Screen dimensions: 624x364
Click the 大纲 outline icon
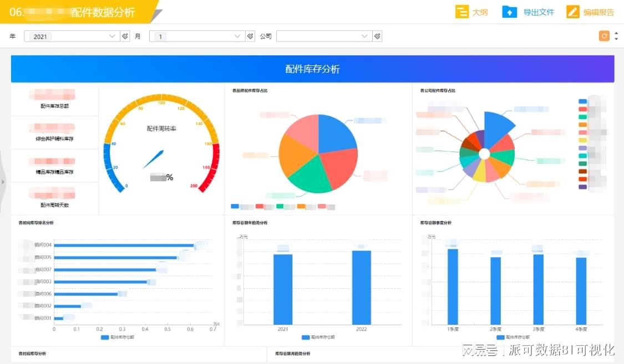[463, 11]
